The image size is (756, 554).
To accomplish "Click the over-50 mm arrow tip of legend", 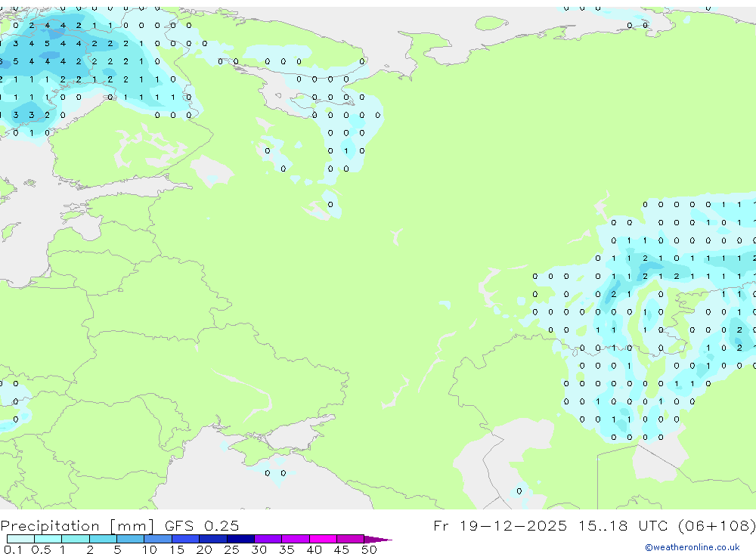I will (x=377, y=540).
